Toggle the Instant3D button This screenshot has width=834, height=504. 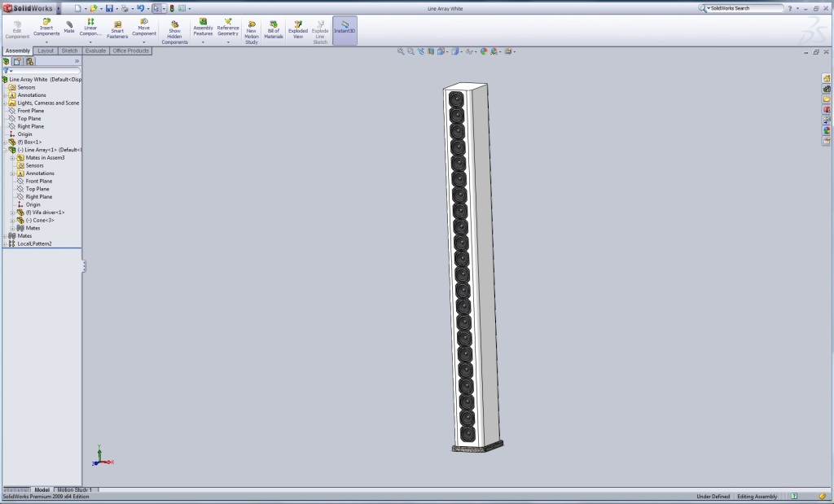[x=345, y=30]
